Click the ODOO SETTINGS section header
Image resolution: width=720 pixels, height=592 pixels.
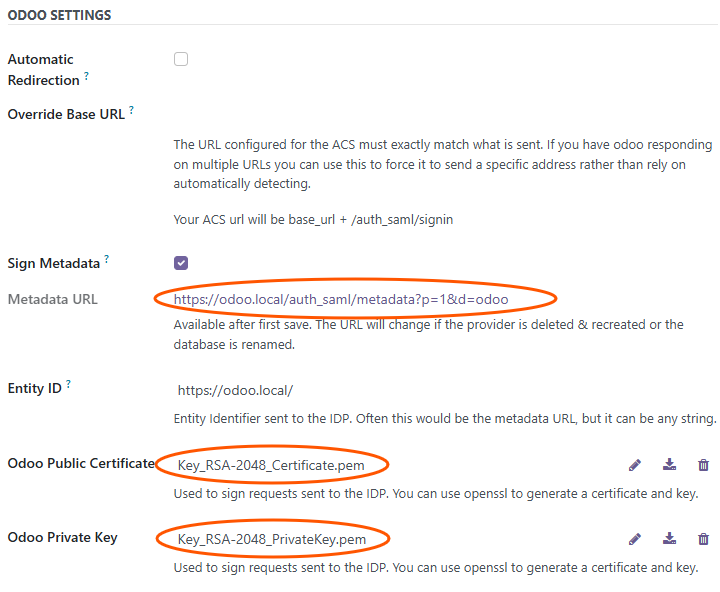(x=59, y=15)
